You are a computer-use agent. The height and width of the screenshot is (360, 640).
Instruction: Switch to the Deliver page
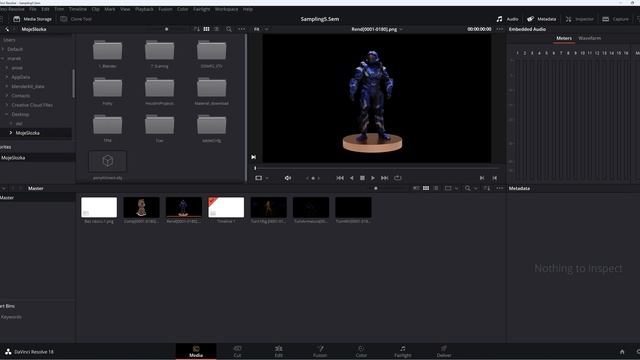point(444,351)
